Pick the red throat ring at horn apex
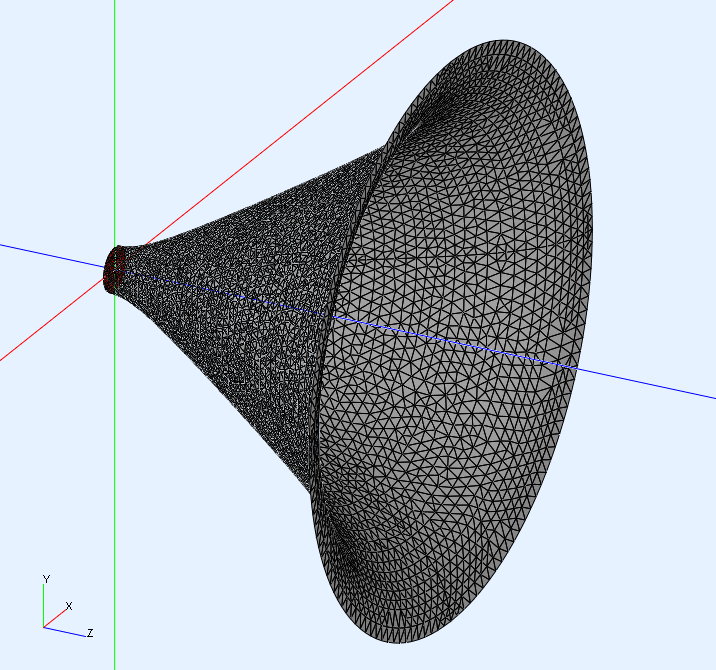Screen dimensions: 716x670 pos(112,270)
